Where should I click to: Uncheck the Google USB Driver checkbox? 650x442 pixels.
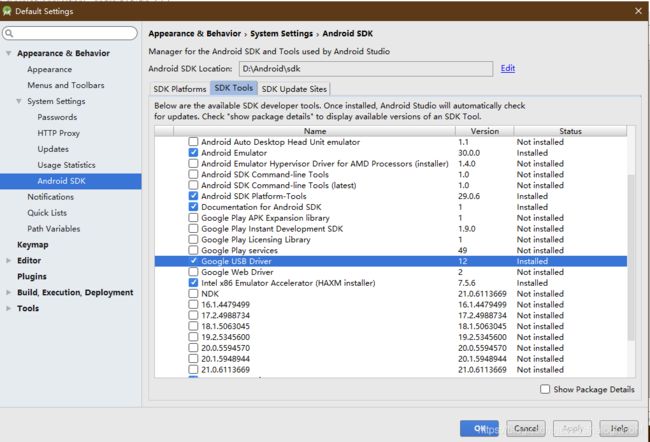click(x=193, y=261)
